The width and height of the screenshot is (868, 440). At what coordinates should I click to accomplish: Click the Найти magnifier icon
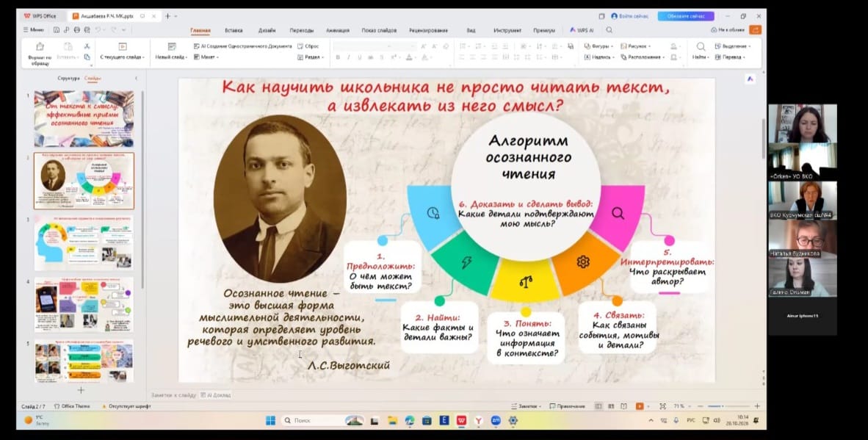(x=701, y=47)
